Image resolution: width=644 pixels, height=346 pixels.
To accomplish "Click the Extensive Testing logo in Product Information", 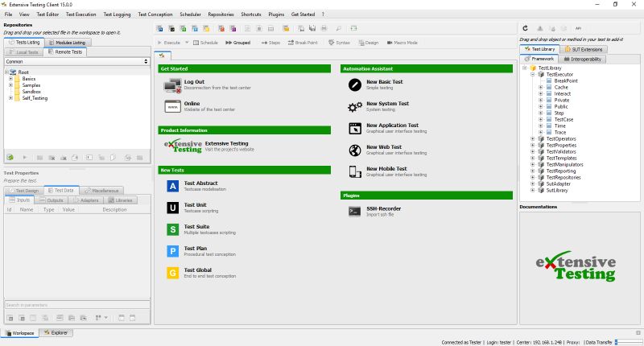I will click(x=184, y=146).
